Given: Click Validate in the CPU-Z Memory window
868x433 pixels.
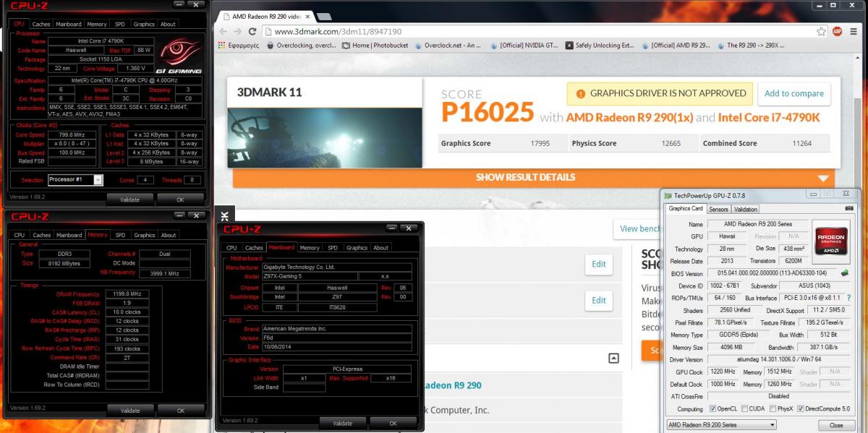Looking at the screenshot, I should click(x=130, y=411).
